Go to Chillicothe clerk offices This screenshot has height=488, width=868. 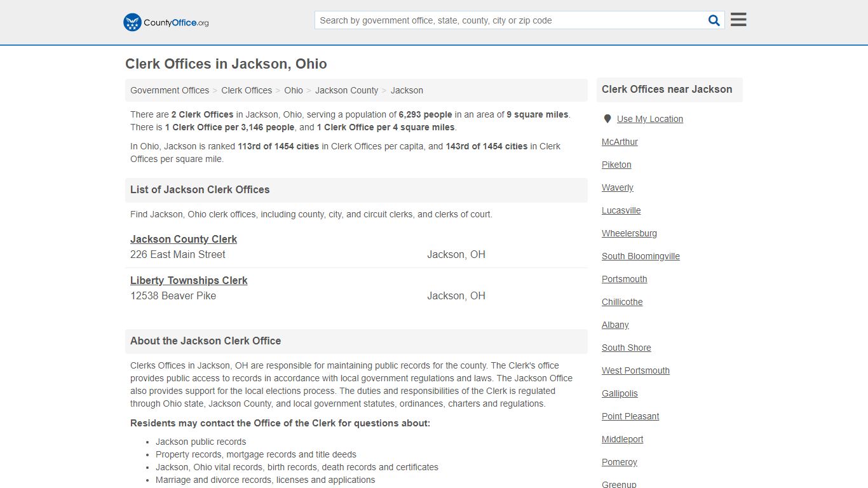(x=622, y=302)
